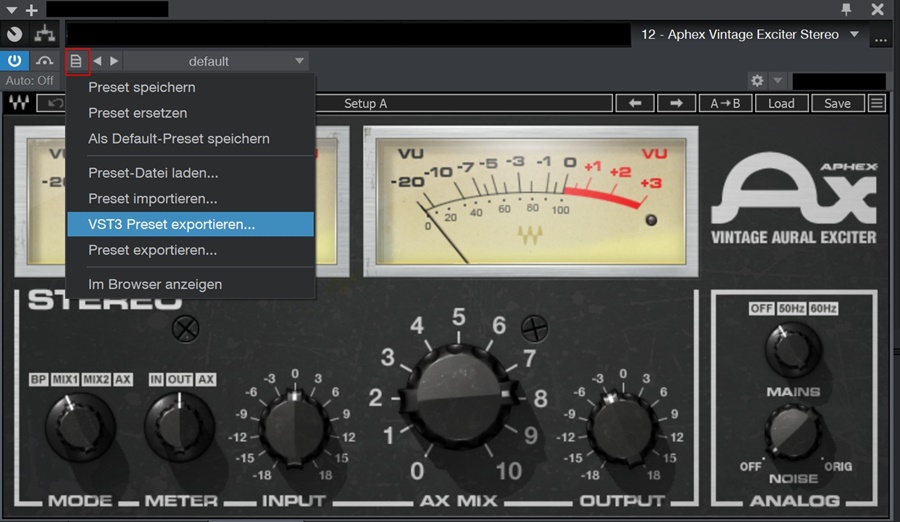Click the OUTPUT gain knob
This screenshot has height=522, width=900.
623,428
